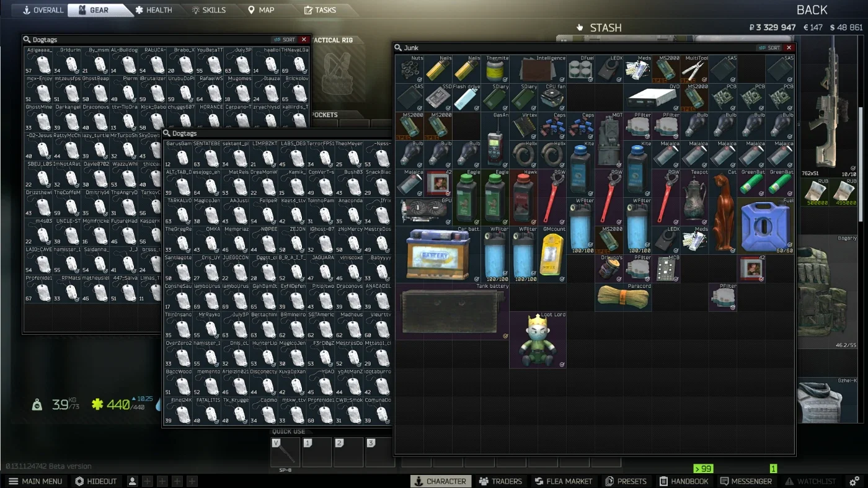This screenshot has width=868, height=488.
Task: Select the Paracord bundle
Action: (x=624, y=297)
